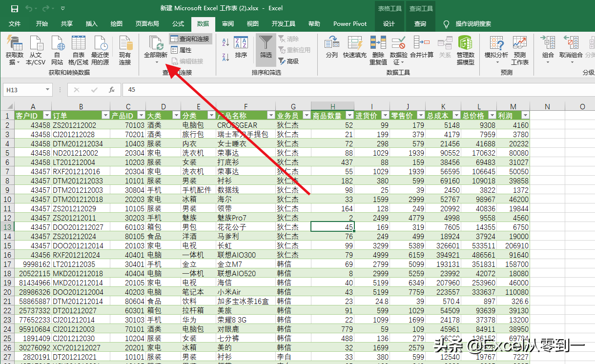This screenshot has height=364, width=595.
Task: Click the Undo arrow icon
Action: 29,8
